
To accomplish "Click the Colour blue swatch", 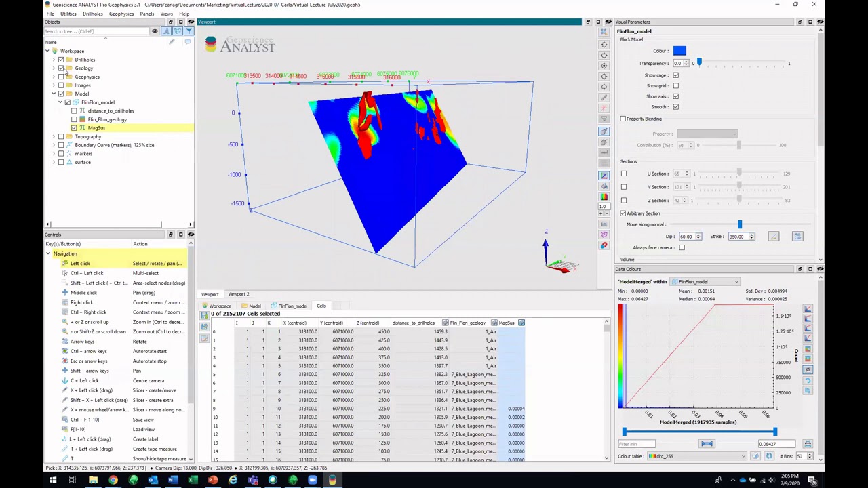I will point(679,51).
